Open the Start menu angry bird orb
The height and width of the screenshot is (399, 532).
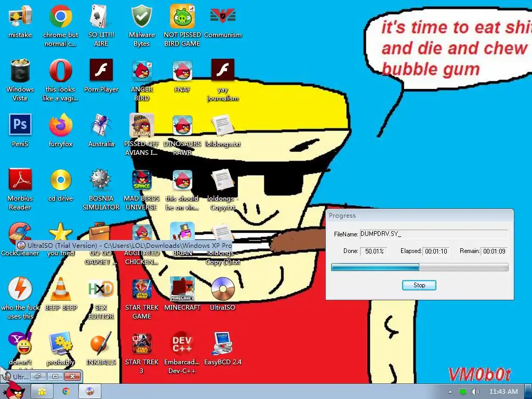14,391
